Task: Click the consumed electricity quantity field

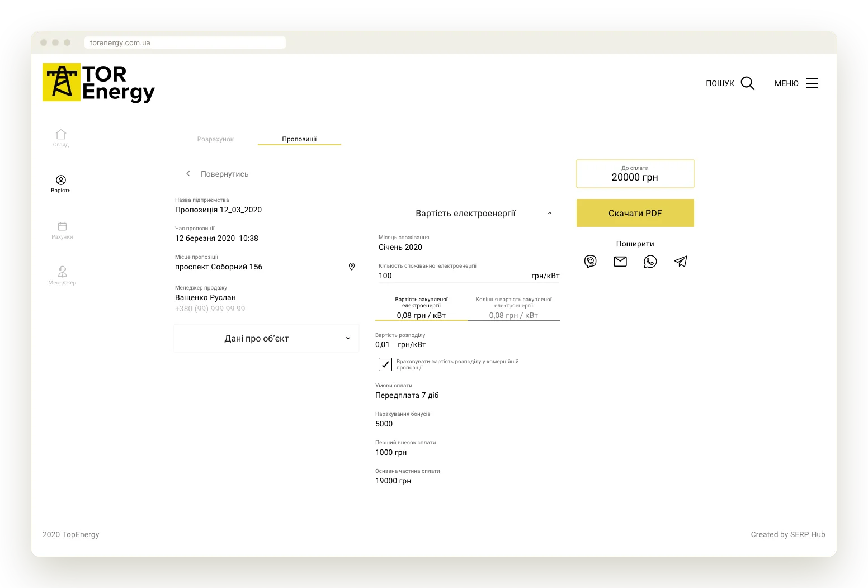Action: 469,276
